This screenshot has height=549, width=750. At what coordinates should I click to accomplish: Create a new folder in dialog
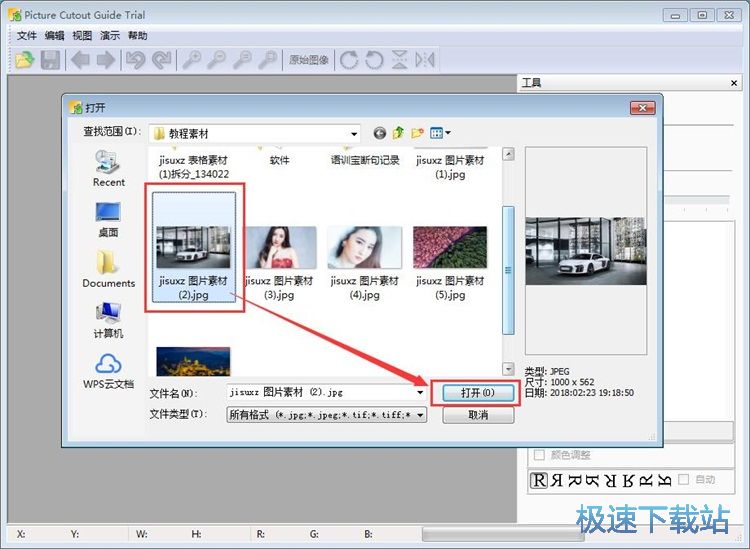pos(418,133)
